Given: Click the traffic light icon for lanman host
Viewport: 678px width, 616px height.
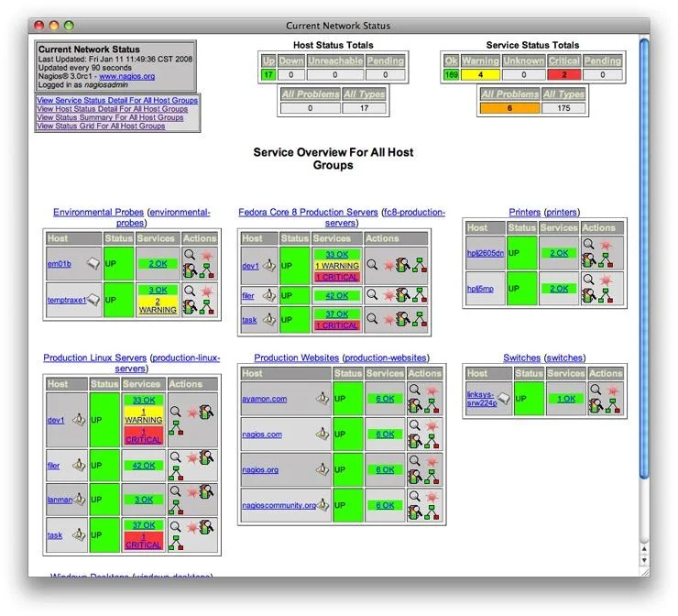Looking at the screenshot, I should coord(206,491).
